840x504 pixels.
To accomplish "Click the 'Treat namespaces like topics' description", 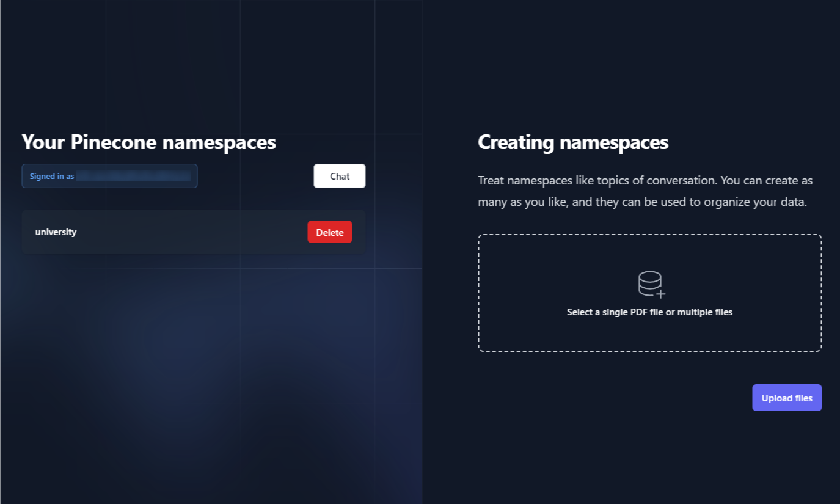I will (x=645, y=191).
